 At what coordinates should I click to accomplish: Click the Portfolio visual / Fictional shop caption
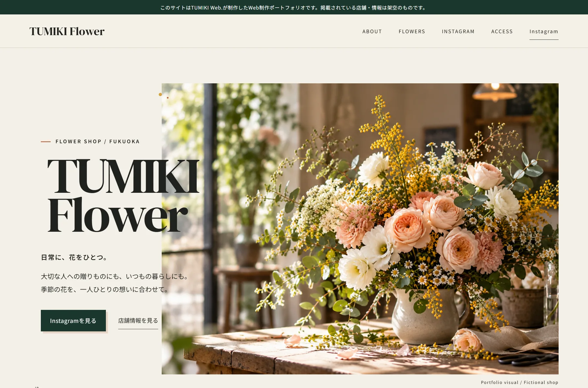[x=519, y=382]
